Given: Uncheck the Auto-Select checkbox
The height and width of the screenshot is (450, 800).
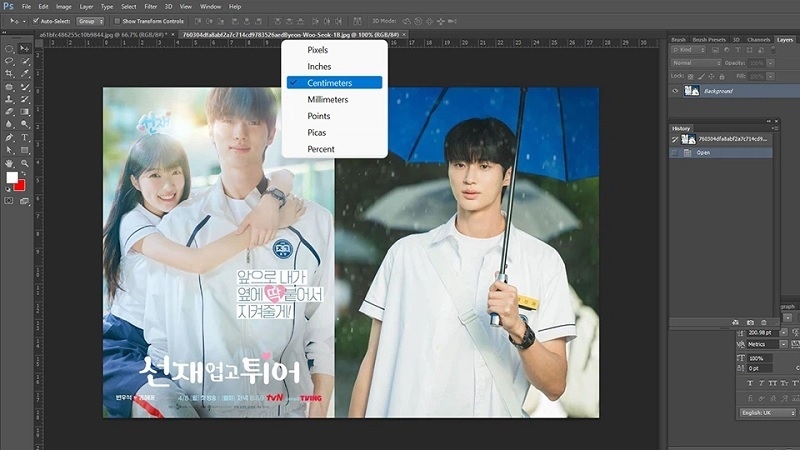Looking at the screenshot, I should coord(36,20).
